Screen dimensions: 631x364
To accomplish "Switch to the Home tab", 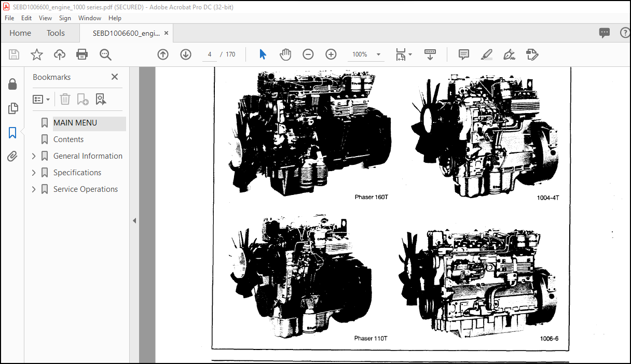I will 20,33.
